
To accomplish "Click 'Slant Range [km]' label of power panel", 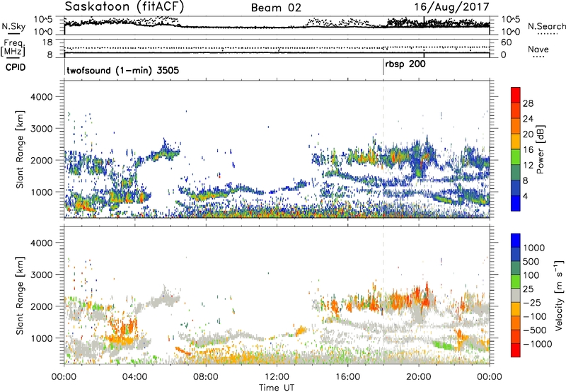I will [21, 149].
